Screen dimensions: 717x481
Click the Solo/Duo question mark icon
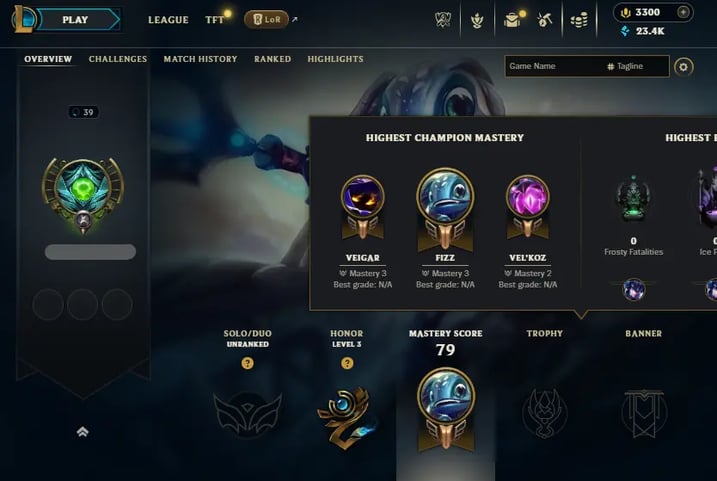point(247,363)
